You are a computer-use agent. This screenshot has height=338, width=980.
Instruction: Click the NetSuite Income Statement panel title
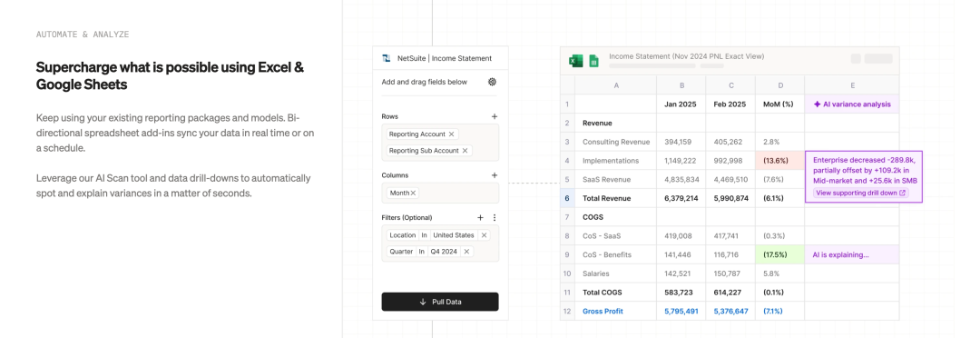pos(445,58)
